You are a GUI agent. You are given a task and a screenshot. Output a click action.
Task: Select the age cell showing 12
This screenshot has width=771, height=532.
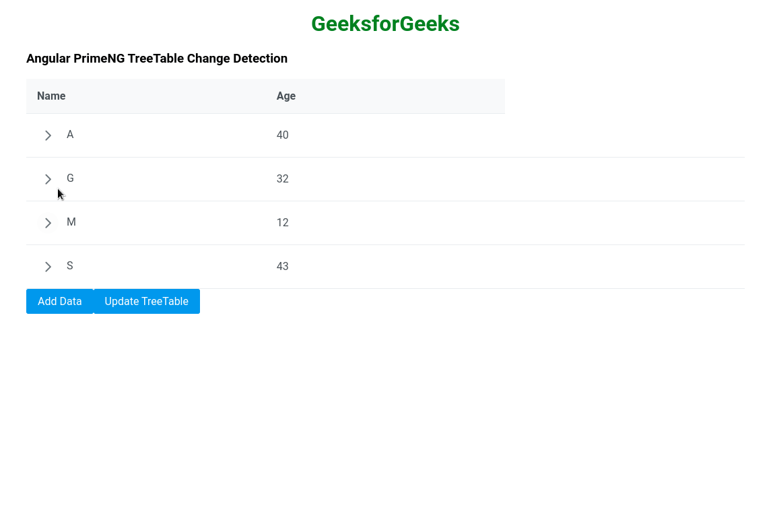282,223
